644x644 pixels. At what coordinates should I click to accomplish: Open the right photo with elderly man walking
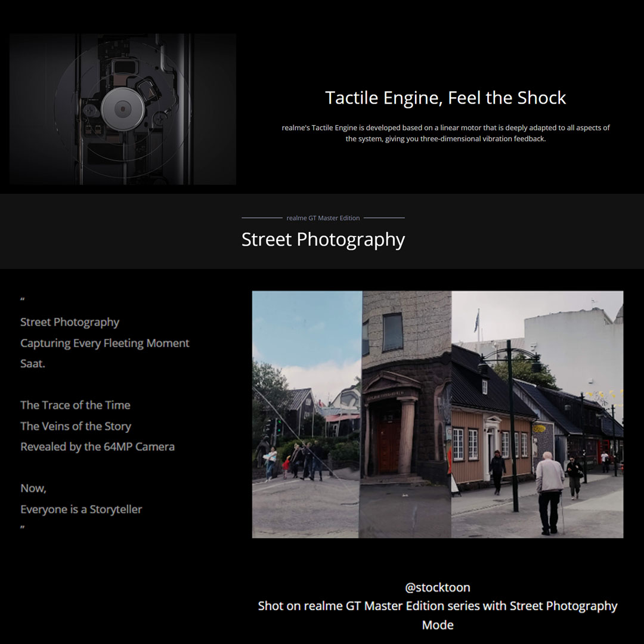537,414
